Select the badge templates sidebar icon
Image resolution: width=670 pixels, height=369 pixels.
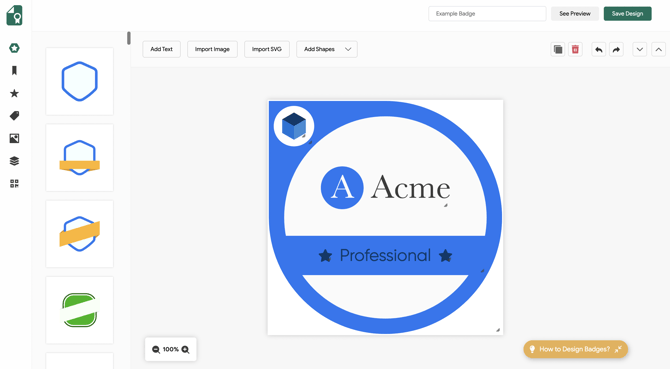coord(14,48)
